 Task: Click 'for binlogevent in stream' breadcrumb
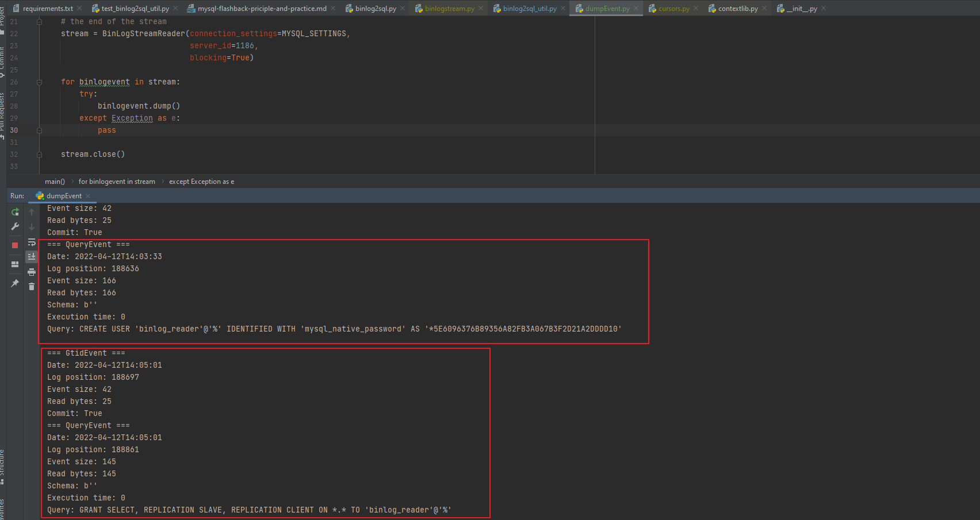pyautogui.click(x=117, y=182)
